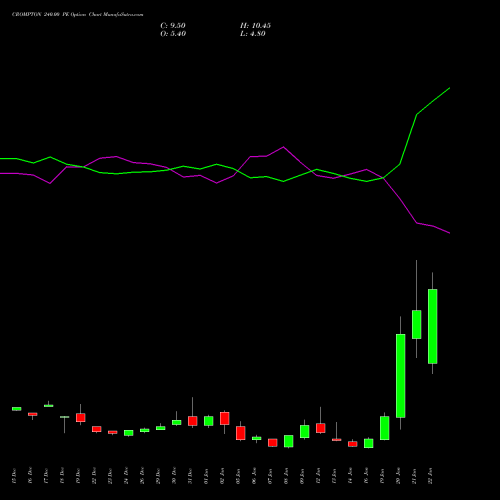500x500 pixels.
Task: Click the '08 Jan' date label
Action: (286, 476)
